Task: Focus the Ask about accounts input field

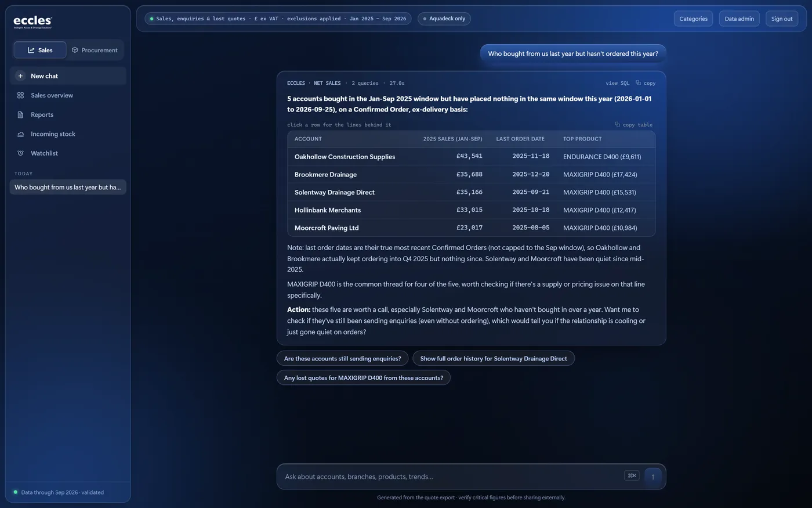Action: pyautogui.click(x=452, y=477)
